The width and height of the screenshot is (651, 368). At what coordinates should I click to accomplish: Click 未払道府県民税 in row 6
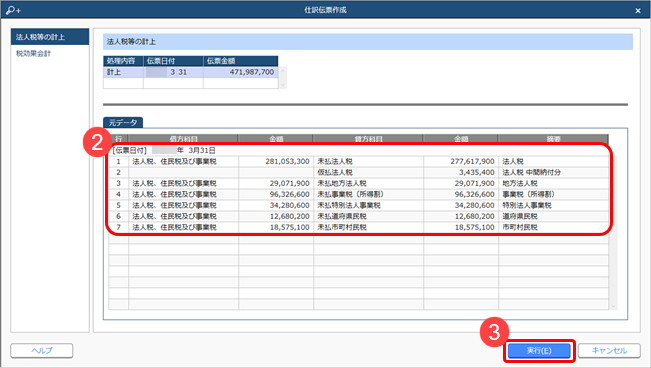(x=369, y=216)
